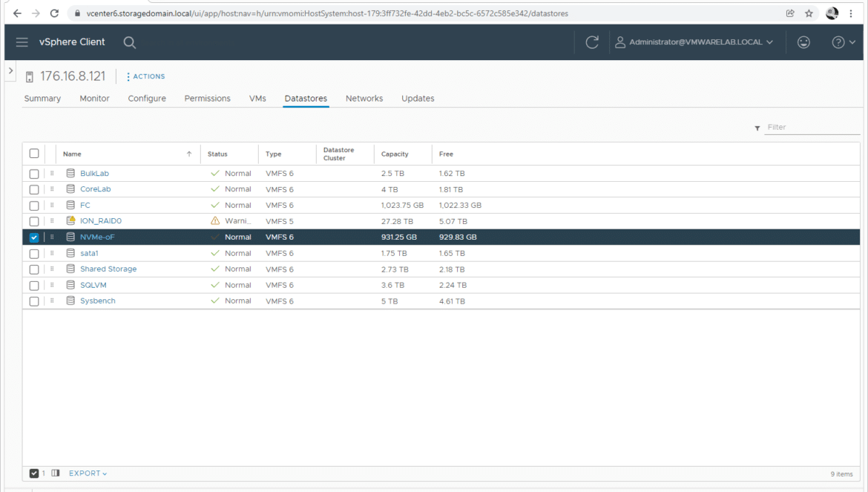
Task: Check the SQLVM row checkbox
Action: [x=34, y=286]
